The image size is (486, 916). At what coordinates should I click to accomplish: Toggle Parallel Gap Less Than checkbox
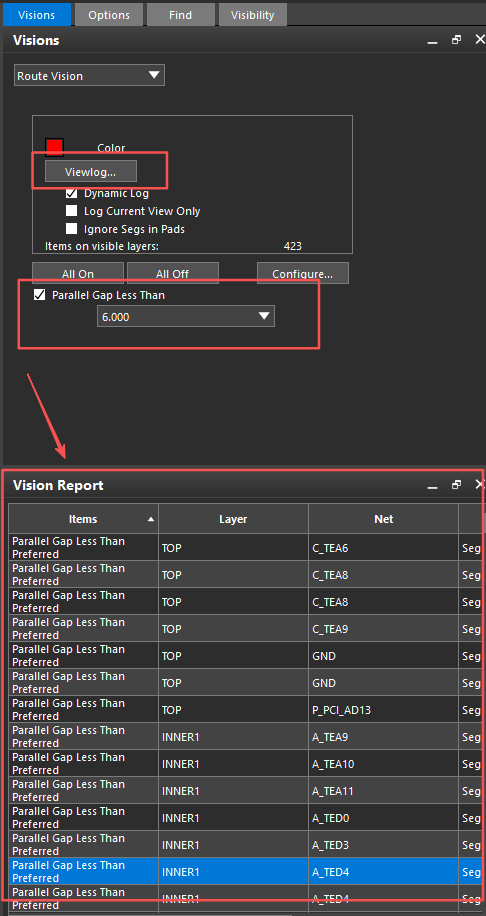pos(40,295)
